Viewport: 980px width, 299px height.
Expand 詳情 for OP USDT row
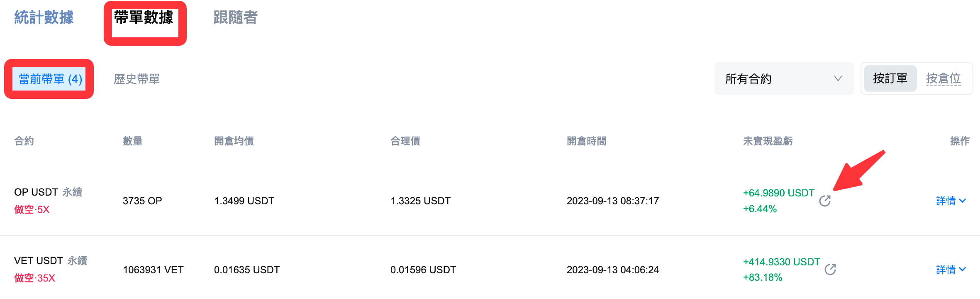pyautogui.click(x=951, y=201)
